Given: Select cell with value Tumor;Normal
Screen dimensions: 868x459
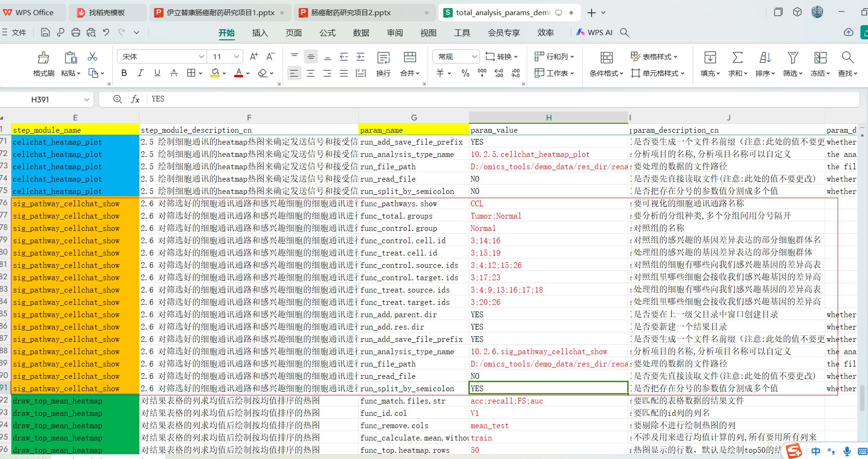Looking at the screenshot, I should pos(548,216).
